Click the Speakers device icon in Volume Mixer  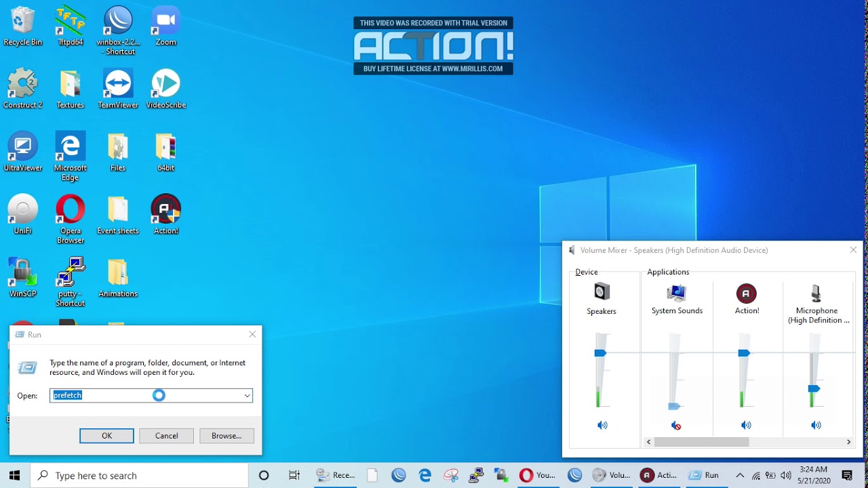[x=601, y=292]
